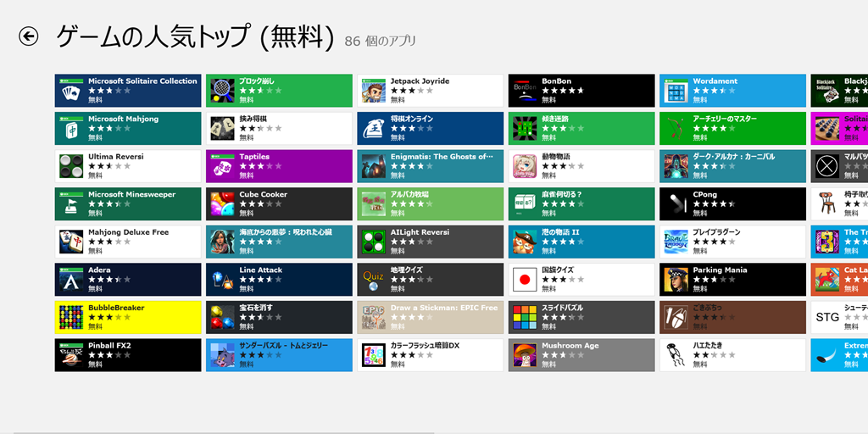The image size is (868, 434).
Task: Open 海底からの悪夢：呪われた心臓 tile
Action: point(279,242)
